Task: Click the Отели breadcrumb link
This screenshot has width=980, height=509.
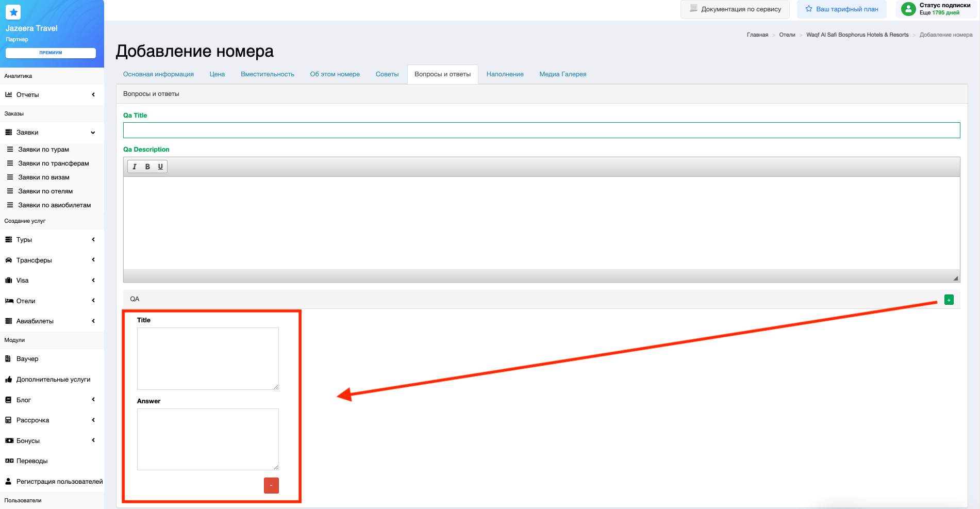Action: coord(787,35)
